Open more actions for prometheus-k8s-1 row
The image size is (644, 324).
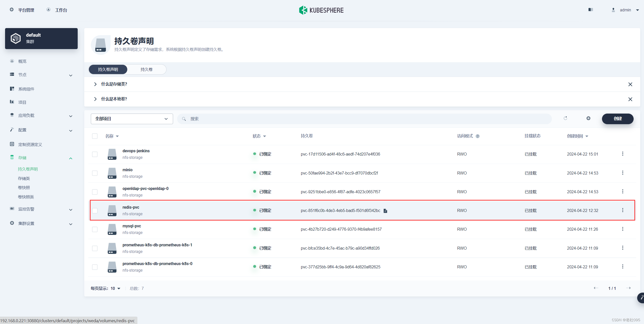click(x=622, y=248)
